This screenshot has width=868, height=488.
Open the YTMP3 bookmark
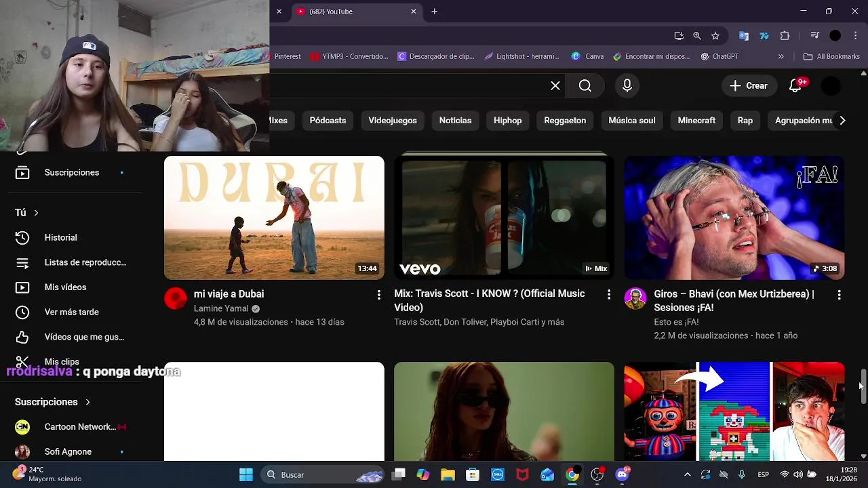(x=349, y=56)
